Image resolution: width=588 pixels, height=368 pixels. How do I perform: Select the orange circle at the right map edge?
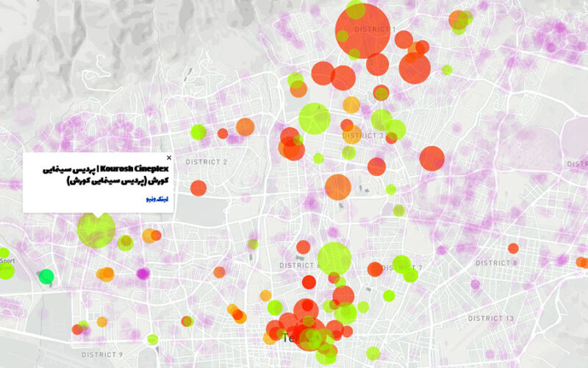click(x=582, y=262)
